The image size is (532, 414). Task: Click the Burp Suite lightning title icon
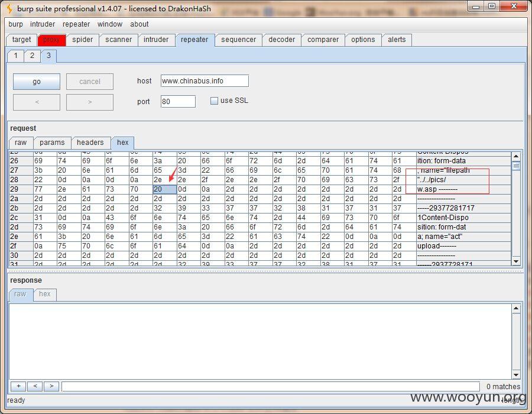(10, 8)
